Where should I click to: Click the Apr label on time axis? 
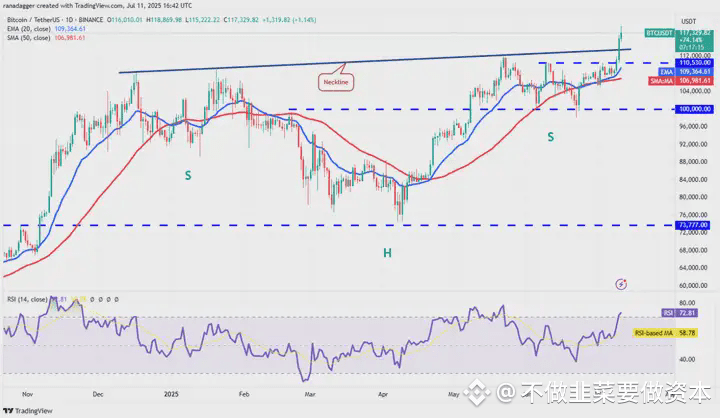point(383,394)
